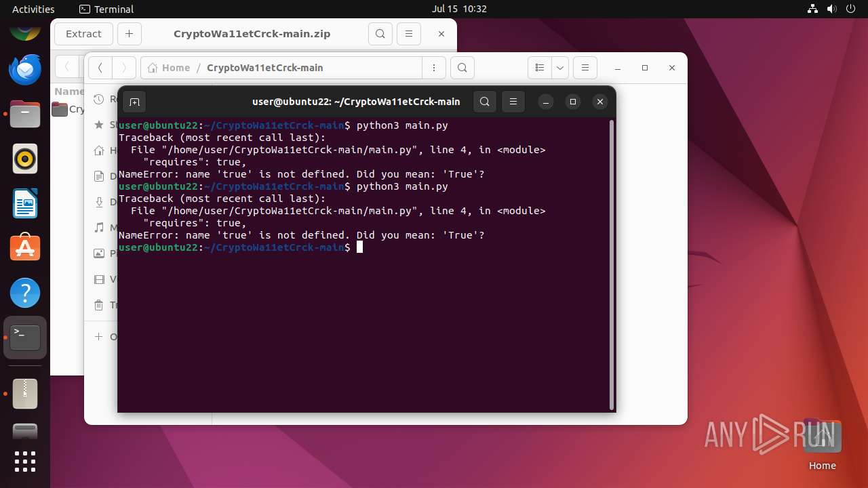
Task: Close the terminal window
Action: click(599, 102)
